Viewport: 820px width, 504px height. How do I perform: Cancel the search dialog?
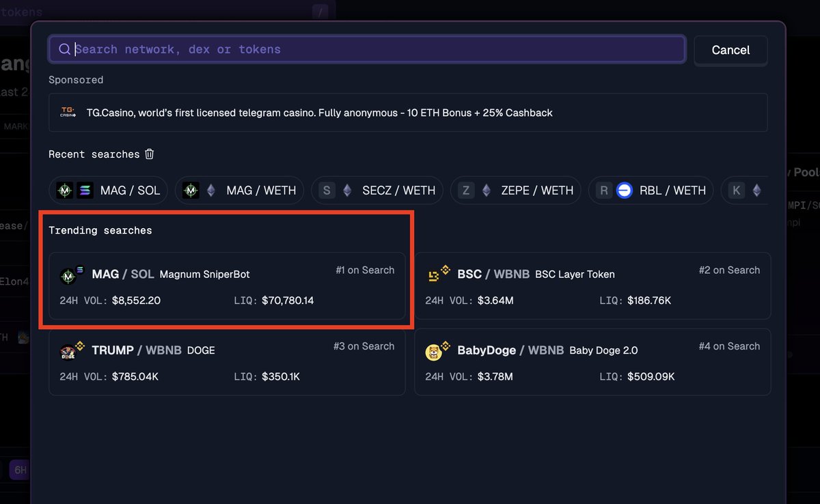coord(730,50)
